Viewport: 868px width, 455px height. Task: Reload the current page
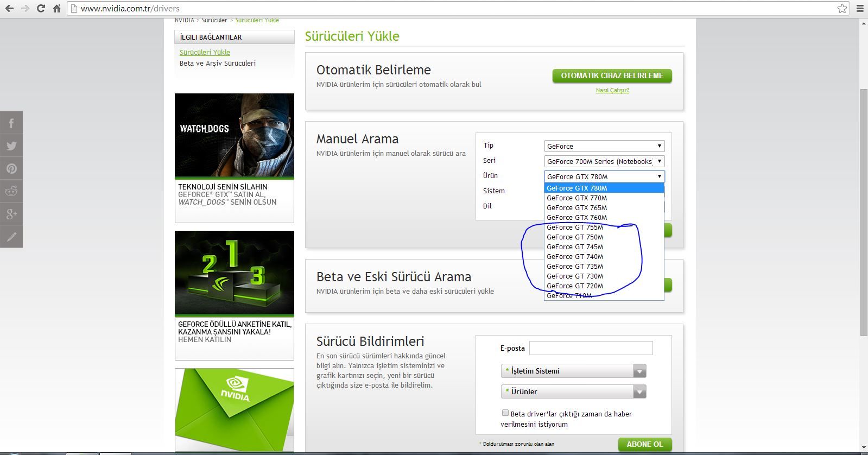(x=41, y=9)
